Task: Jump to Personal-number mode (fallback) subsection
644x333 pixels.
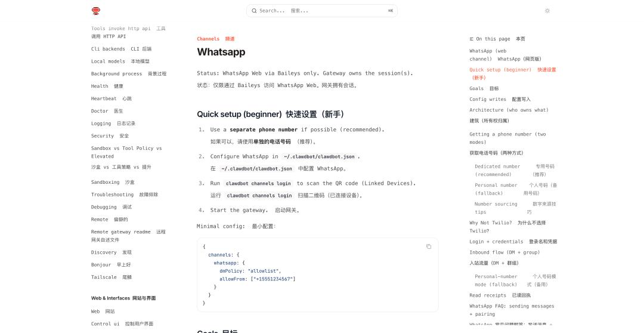Action: pos(515,280)
